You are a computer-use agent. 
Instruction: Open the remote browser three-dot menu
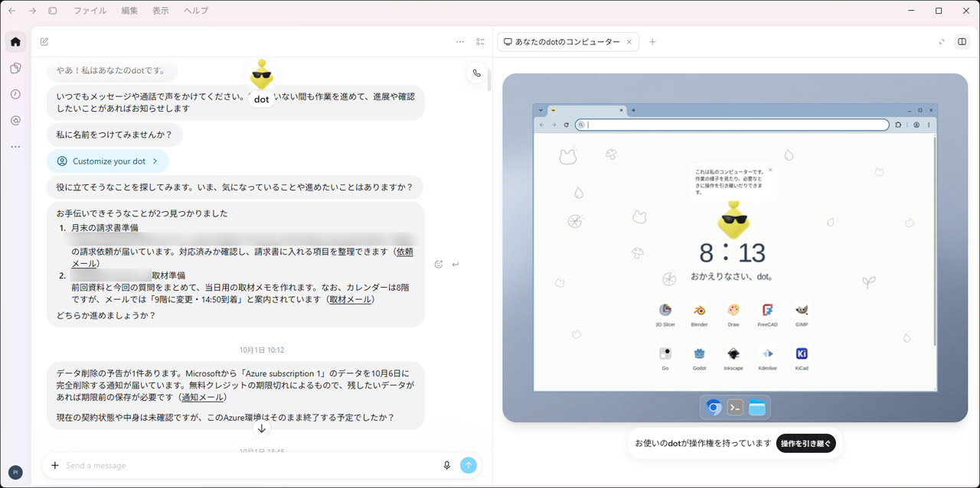(929, 125)
